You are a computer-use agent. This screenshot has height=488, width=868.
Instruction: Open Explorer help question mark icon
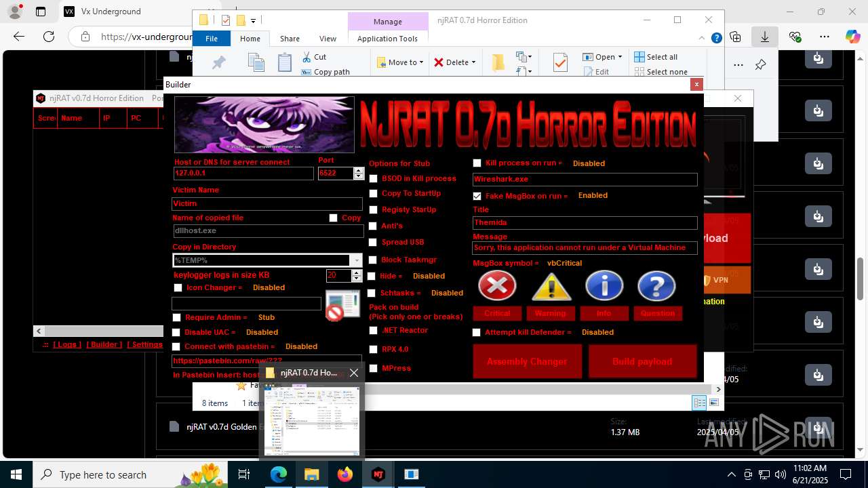(716, 39)
